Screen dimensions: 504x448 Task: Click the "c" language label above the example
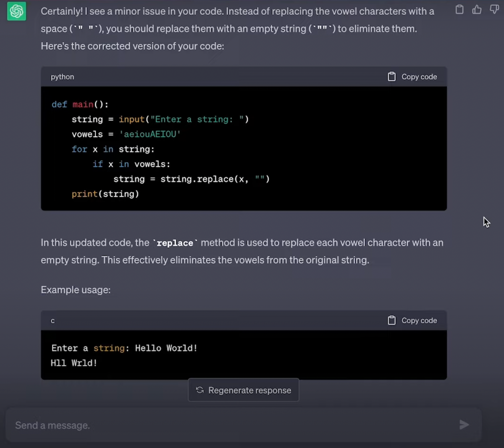pyautogui.click(x=53, y=321)
